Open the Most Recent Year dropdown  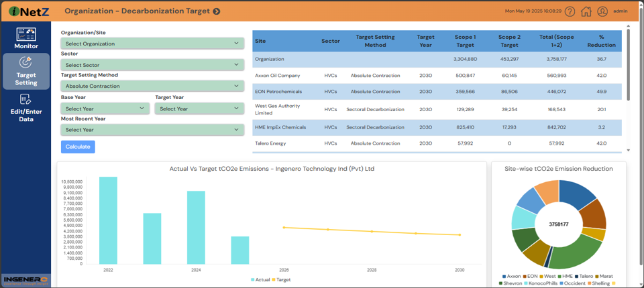tap(152, 130)
